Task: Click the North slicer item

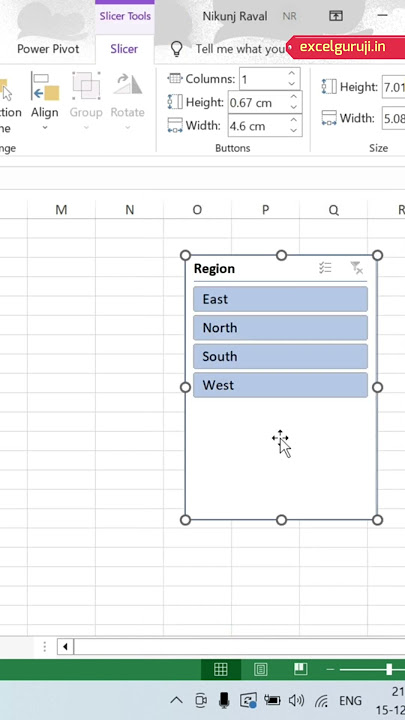Action: coord(280,328)
